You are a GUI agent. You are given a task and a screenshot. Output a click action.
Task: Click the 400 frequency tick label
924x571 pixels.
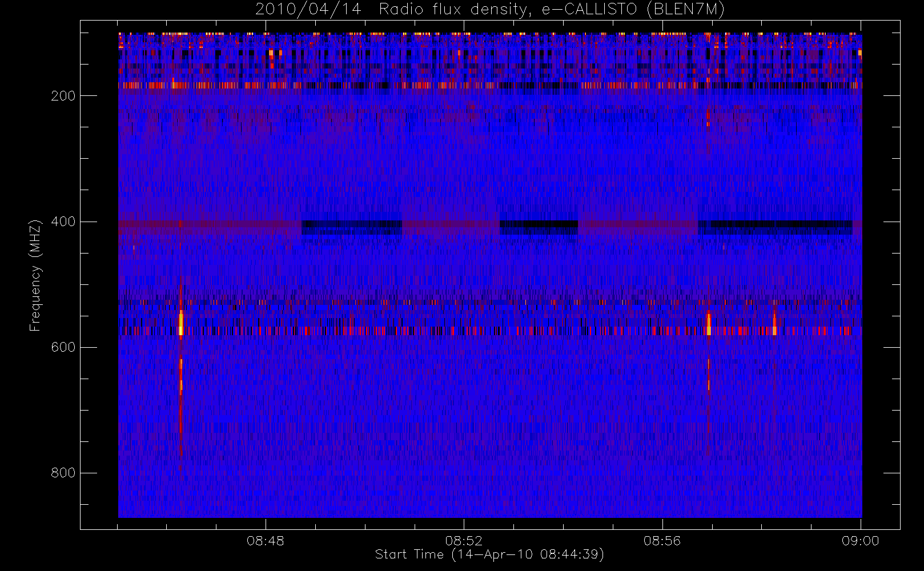point(63,222)
